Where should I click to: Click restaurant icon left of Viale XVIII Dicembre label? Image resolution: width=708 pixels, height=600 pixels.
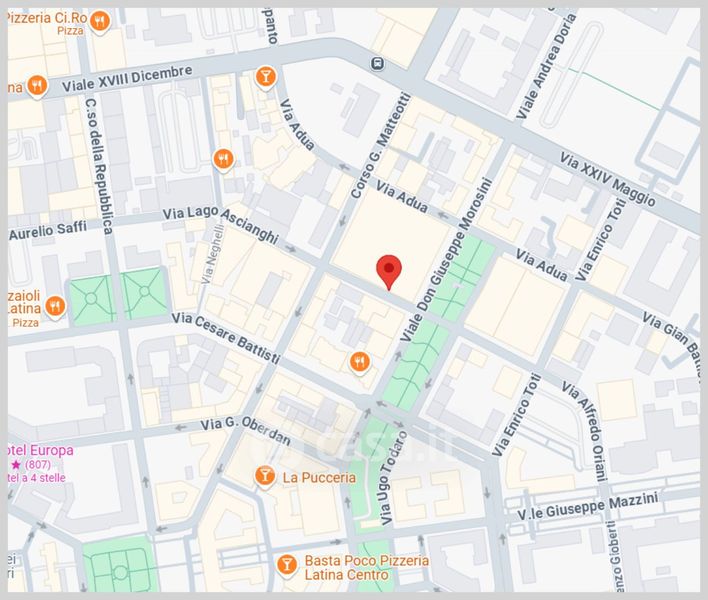point(37,86)
